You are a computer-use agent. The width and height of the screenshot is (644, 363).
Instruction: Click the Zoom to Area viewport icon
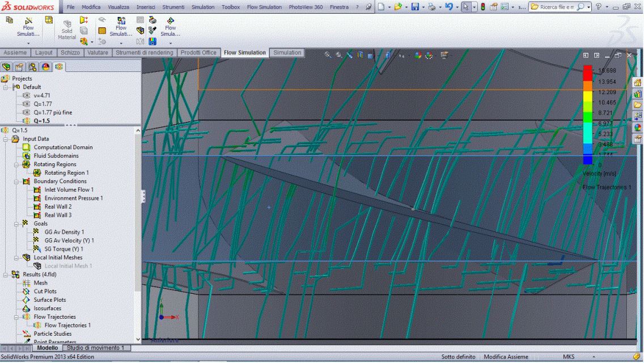[x=339, y=55]
